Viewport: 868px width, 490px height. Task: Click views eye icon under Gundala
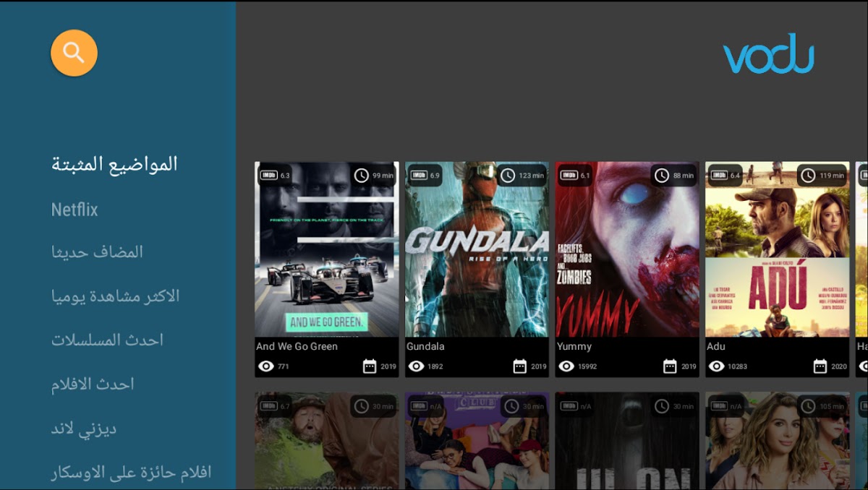pyautogui.click(x=416, y=366)
